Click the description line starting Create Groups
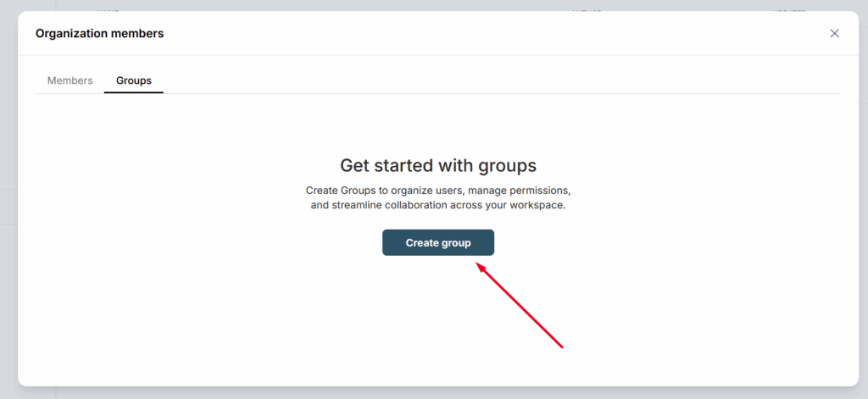The height and width of the screenshot is (399, 868). 438,191
